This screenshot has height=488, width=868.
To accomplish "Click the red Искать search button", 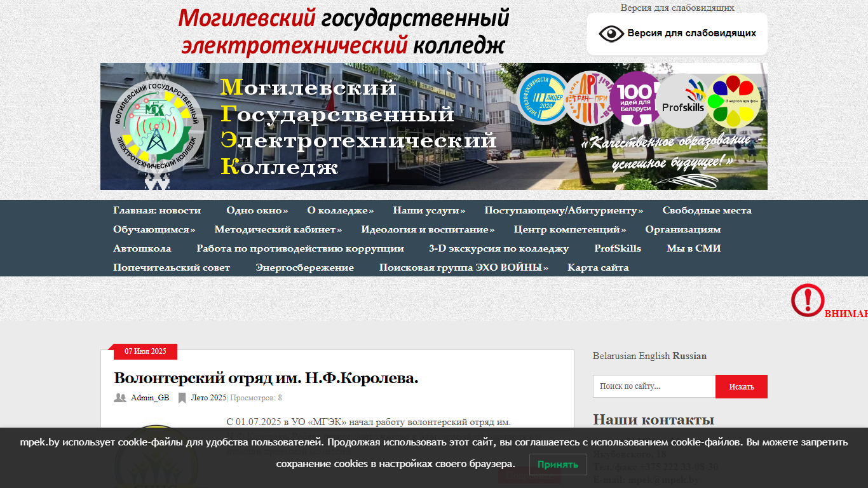I will [742, 386].
